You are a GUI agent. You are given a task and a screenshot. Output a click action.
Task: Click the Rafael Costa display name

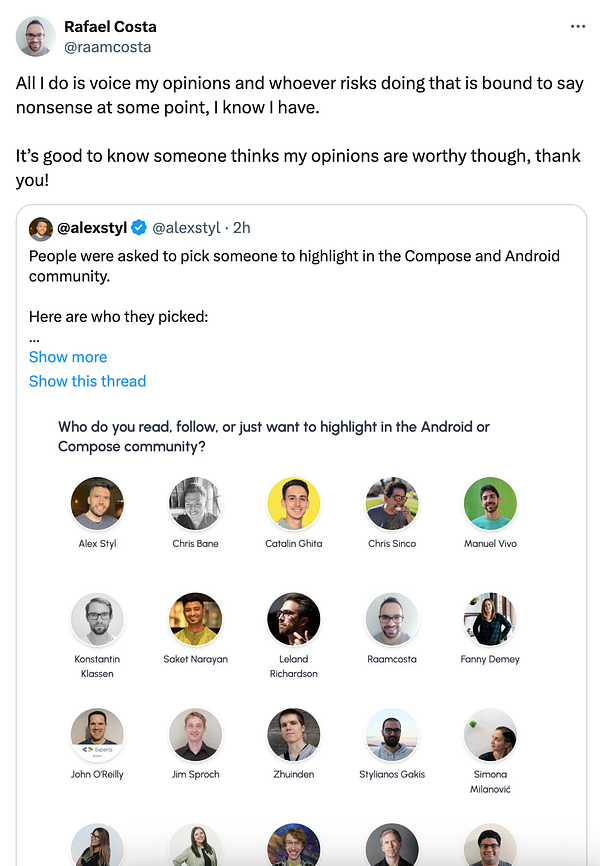[110, 27]
